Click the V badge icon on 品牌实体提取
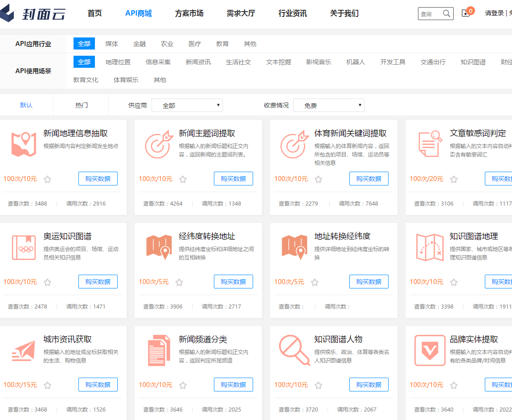 tap(429, 349)
